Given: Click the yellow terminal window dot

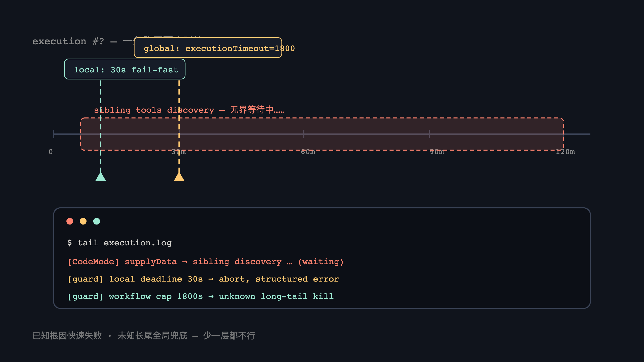Looking at the screenshot, I should click(x=83, y=221).
